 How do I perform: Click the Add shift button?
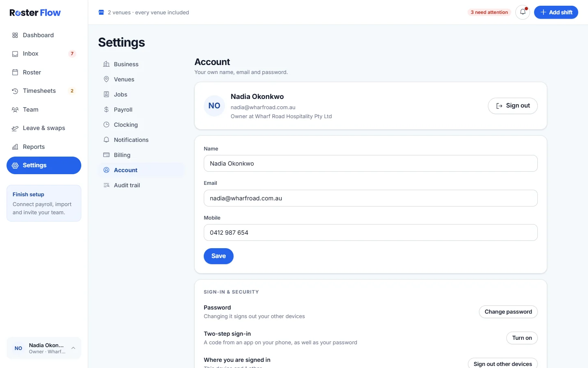tap(556, 12)
